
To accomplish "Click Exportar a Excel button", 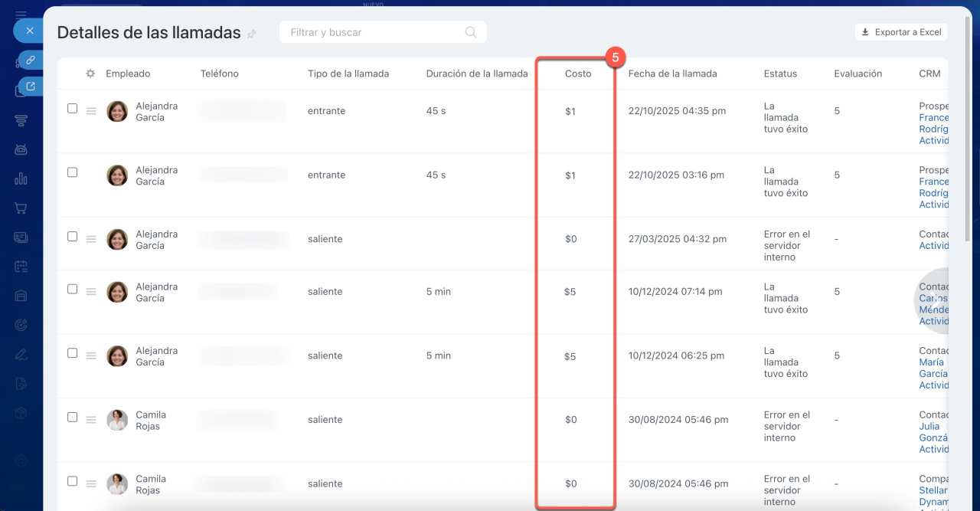I will pyautogui.click(x=901, y=32).
